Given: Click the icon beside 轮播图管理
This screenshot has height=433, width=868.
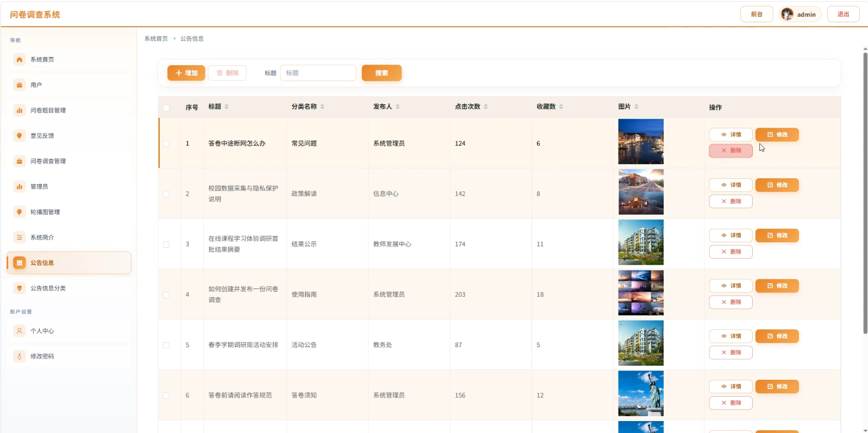Looking at the screenshot, I should pos(20,212).
